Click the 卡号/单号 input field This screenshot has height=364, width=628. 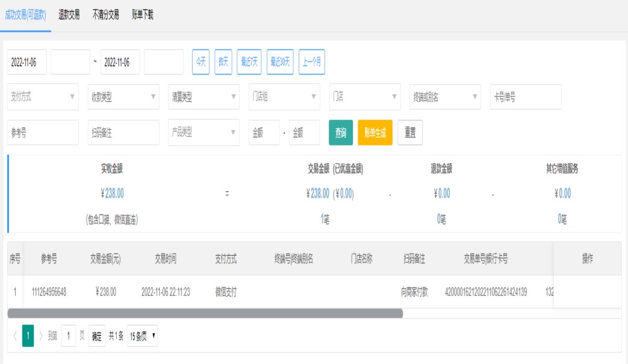coord(526,97)
